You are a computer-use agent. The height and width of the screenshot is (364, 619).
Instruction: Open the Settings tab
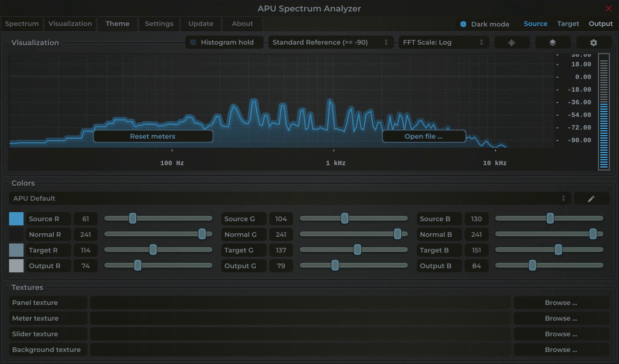pyautogui.click(x=159, y=24)
